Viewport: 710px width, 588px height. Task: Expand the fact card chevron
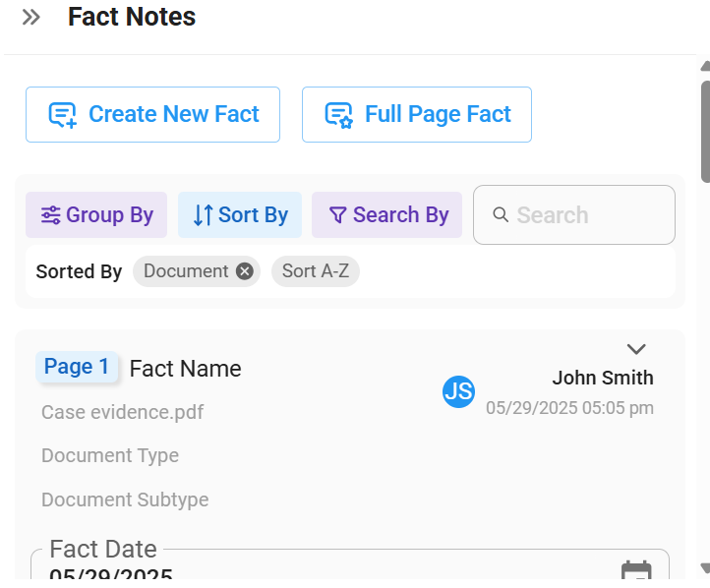click(636, 349)
